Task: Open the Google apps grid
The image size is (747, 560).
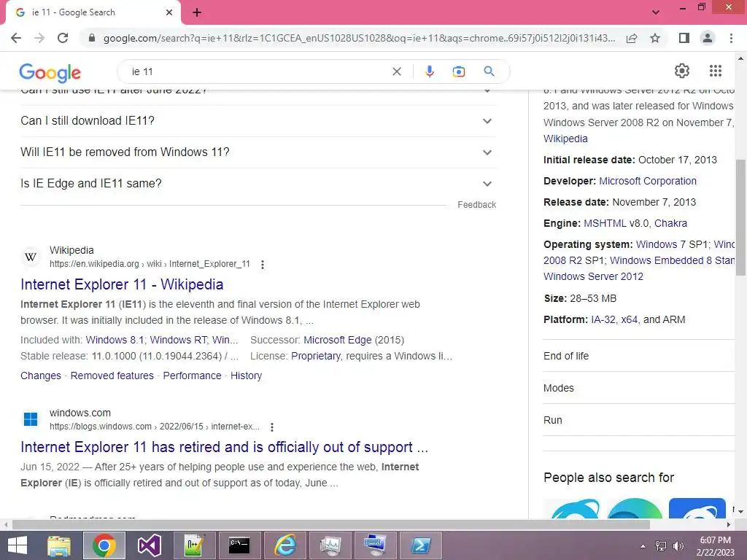Action: (715, 71)
